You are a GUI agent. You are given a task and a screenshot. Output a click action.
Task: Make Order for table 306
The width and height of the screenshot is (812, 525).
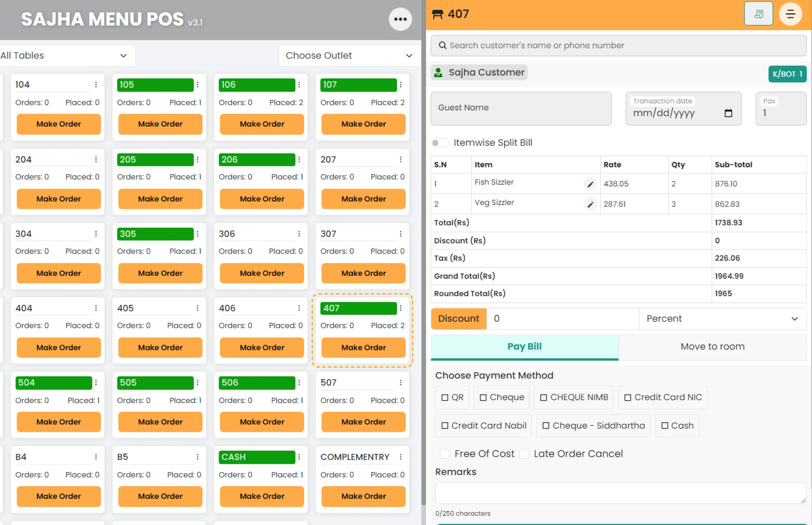262,273
